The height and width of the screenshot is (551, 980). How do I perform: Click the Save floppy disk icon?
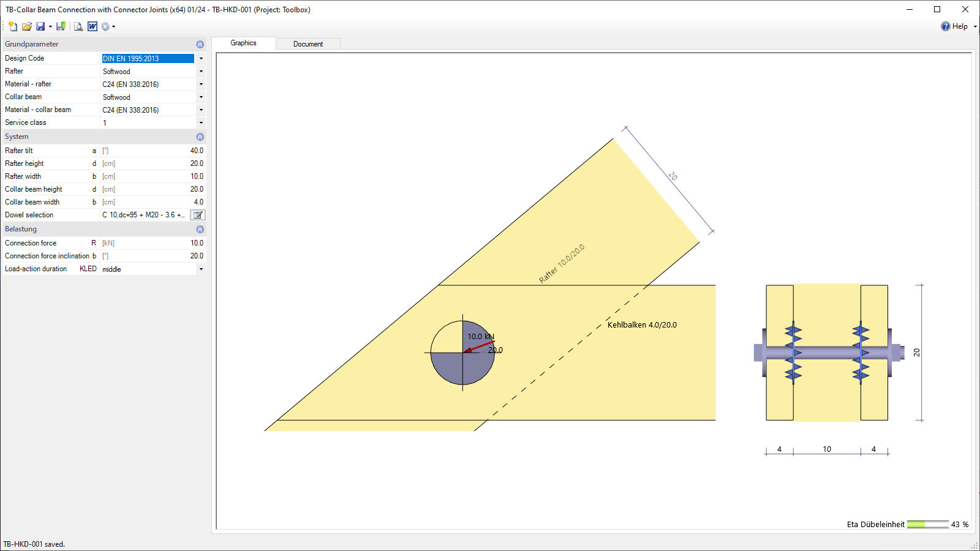(x=40, y=26)
